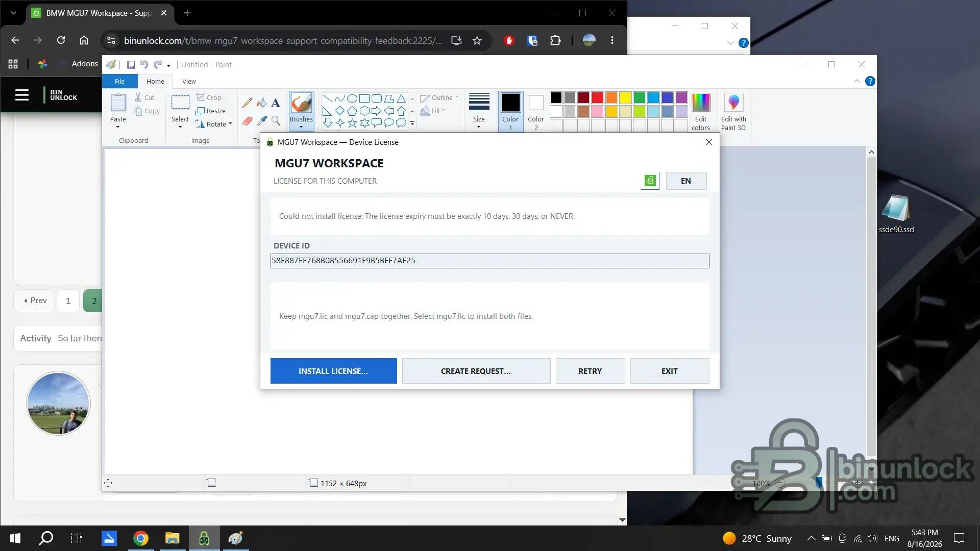
Task: Click the Paint Save icon
Action: coord(131,65)
